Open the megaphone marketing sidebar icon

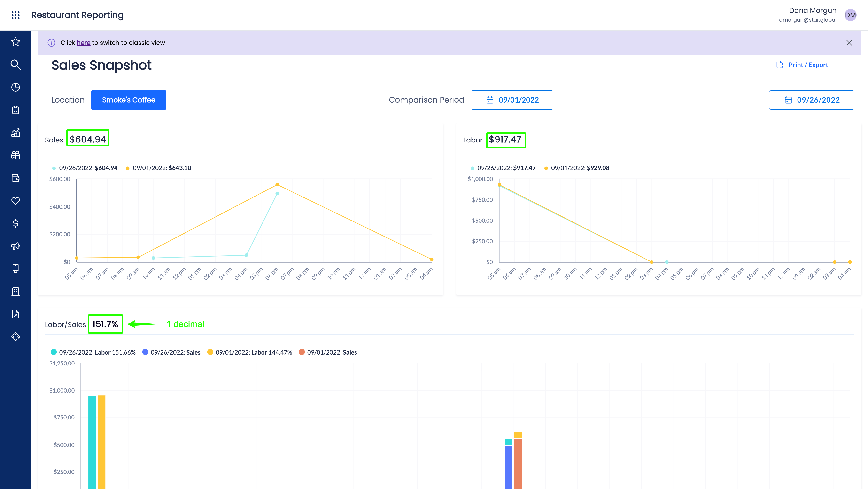point(15,246)
